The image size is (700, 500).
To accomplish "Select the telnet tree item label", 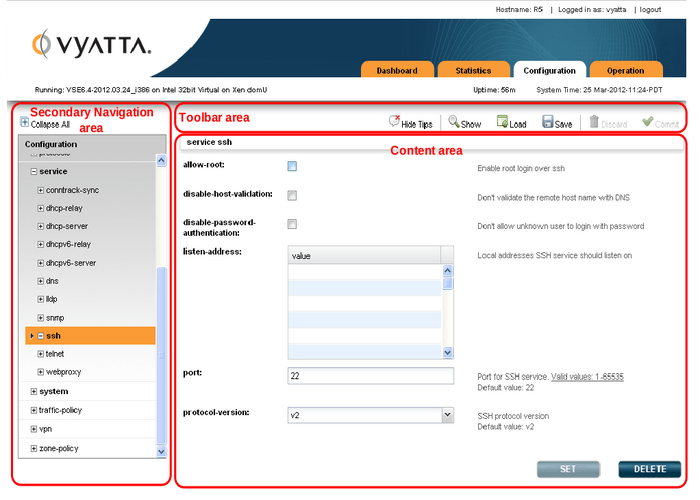I will [55, 354].
